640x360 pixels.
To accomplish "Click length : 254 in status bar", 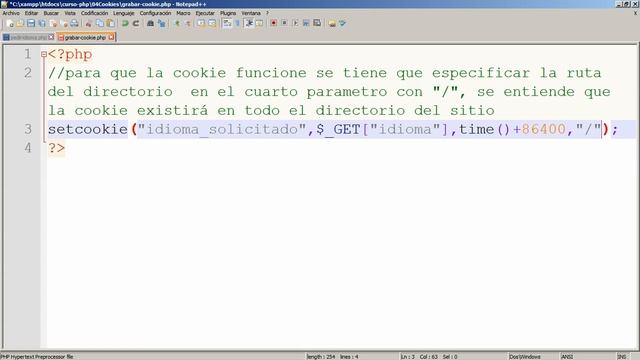I will pyautogui.click(x=320, y=357).
